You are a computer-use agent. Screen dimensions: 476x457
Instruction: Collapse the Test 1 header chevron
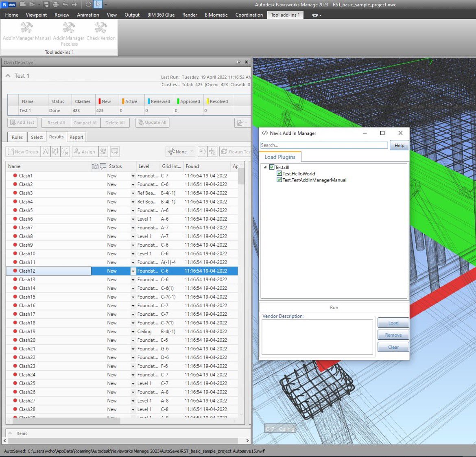pos(8,76)
